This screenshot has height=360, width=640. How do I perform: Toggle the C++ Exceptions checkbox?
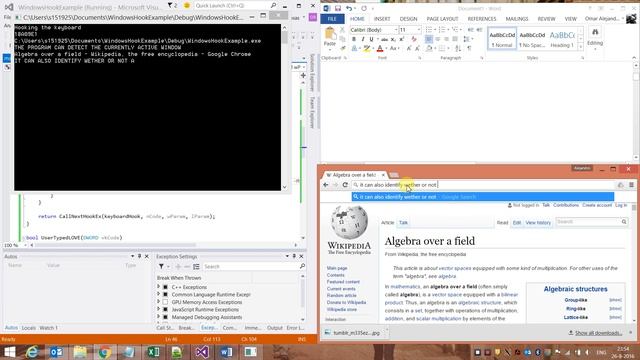pos(165,287)
